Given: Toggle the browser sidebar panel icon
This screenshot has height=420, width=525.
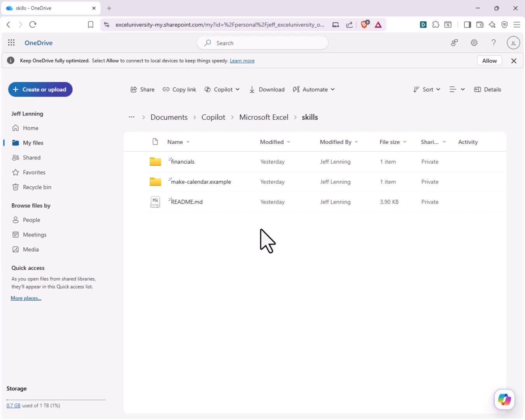Looking at the screenshot, I should (467, 24).
